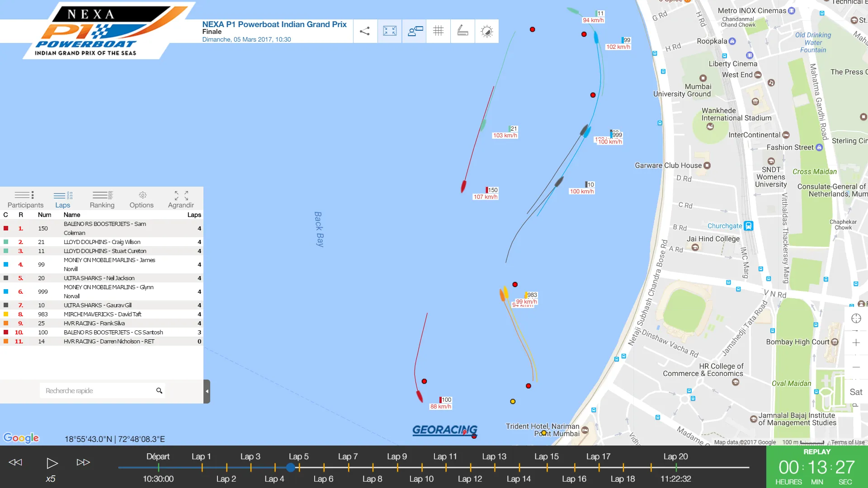This screenshot has height=488, width=868.
Task: Expand panel with Agrandir button
Action: pyautogui.click(x=181, y=199)
